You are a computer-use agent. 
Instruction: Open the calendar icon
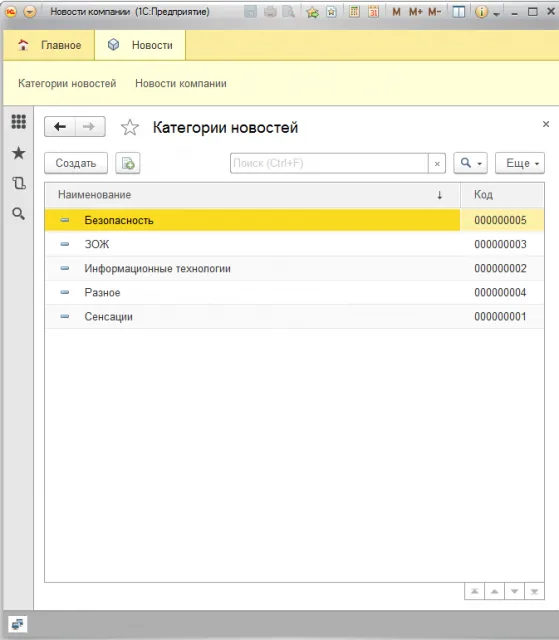(373, 12)
